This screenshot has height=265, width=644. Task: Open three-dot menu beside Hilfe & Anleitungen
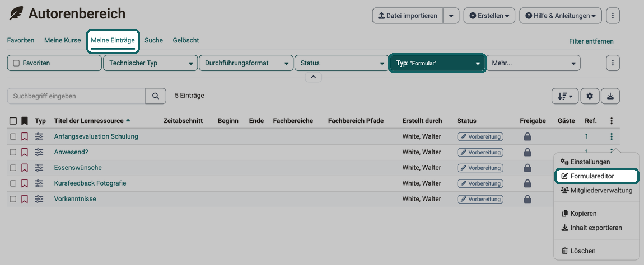pos(613,16)
